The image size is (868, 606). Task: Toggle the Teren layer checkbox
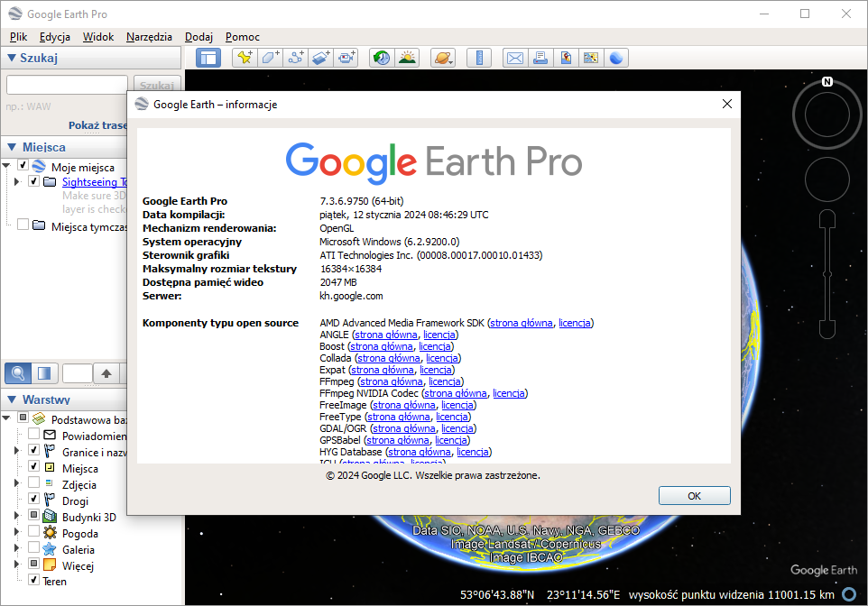tap(33, 580)
